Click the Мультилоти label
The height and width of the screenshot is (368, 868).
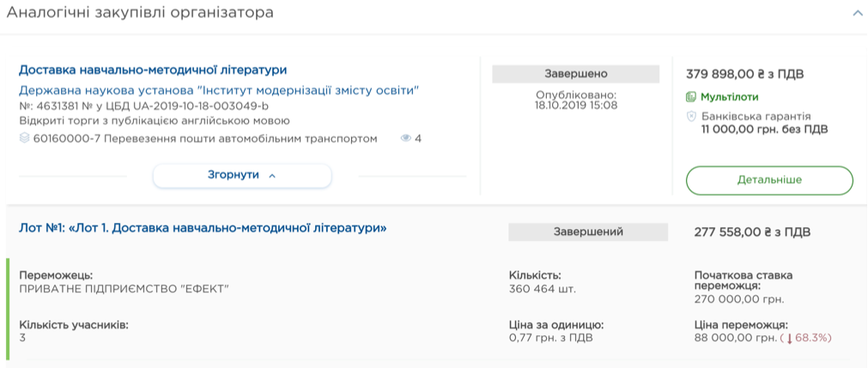click(x=730, y=97)
